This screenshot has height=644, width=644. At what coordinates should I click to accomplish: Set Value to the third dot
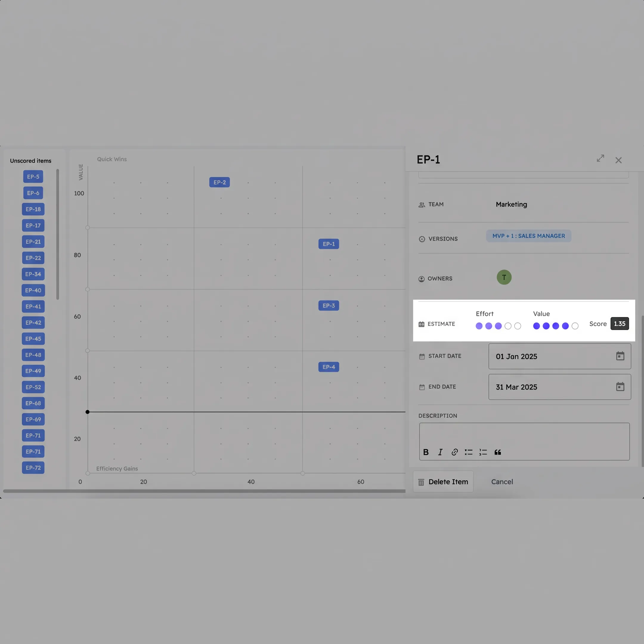coord(556,326)
